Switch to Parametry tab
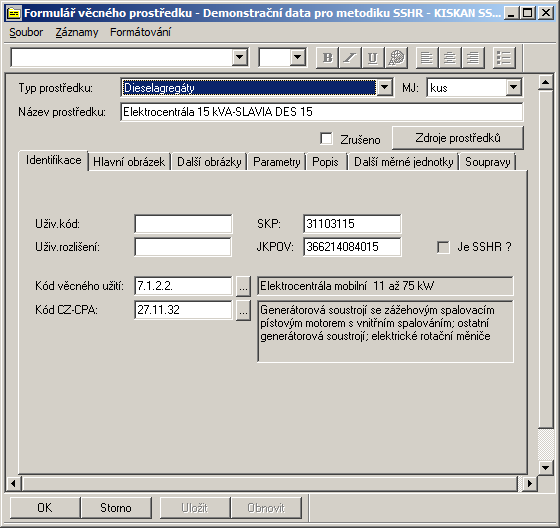 277,162
